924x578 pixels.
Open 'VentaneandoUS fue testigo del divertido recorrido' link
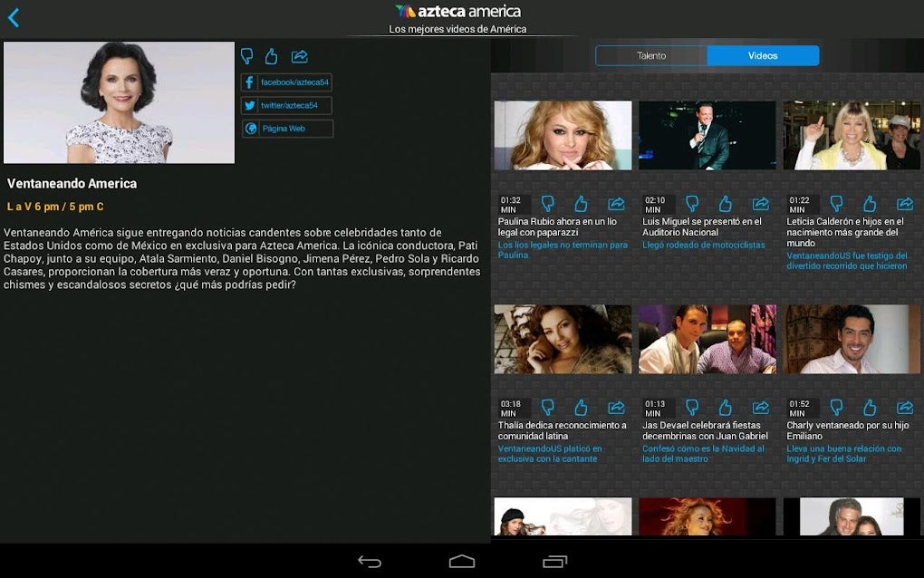847,261
